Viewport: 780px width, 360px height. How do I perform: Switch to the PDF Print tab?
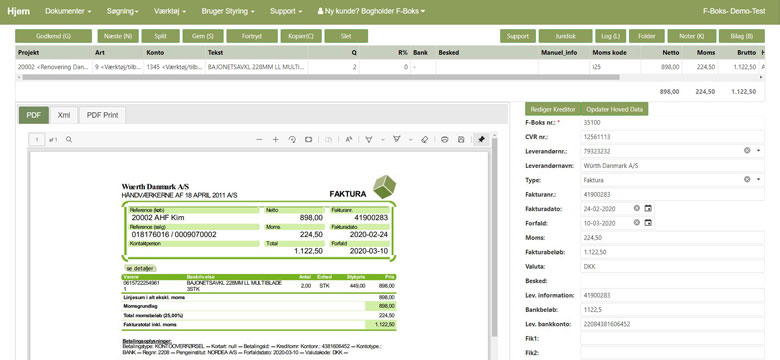point(102,115)
